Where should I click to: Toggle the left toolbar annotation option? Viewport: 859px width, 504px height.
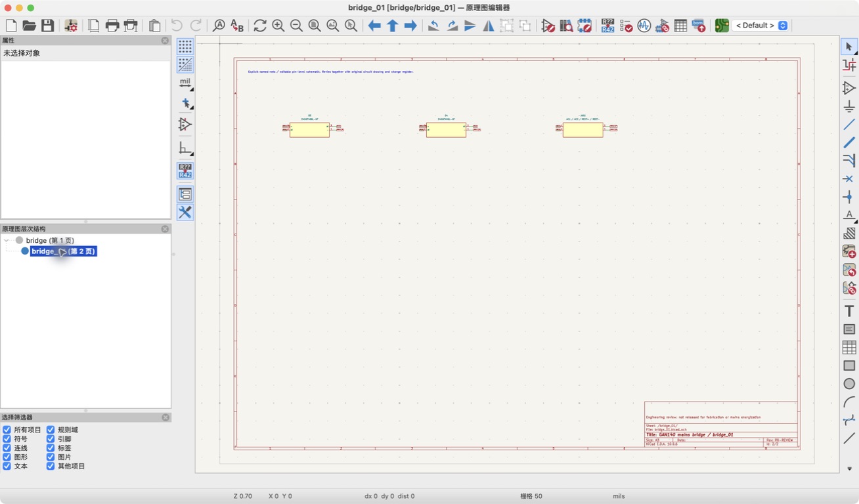click(x=185, y=171)
